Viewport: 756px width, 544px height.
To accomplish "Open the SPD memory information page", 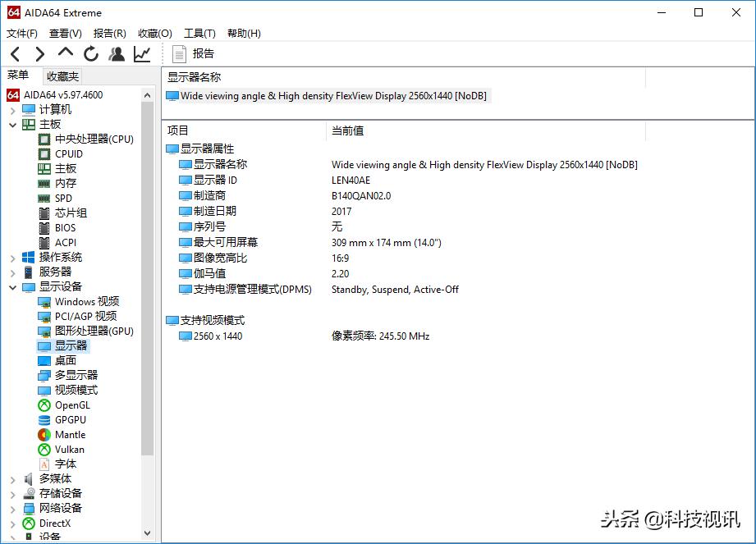I will [x=62, y=198].
